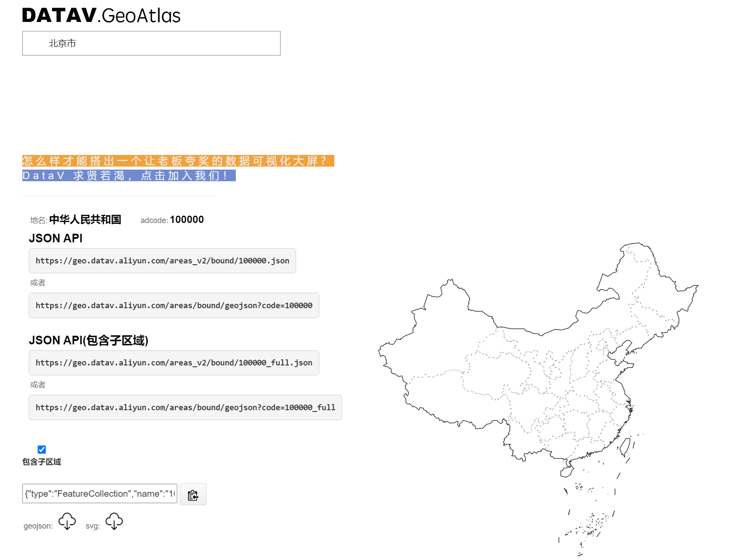Click the copy-to-clipboard icon button
This screenshot has width=741, height=560.
[x=193, y=494]
